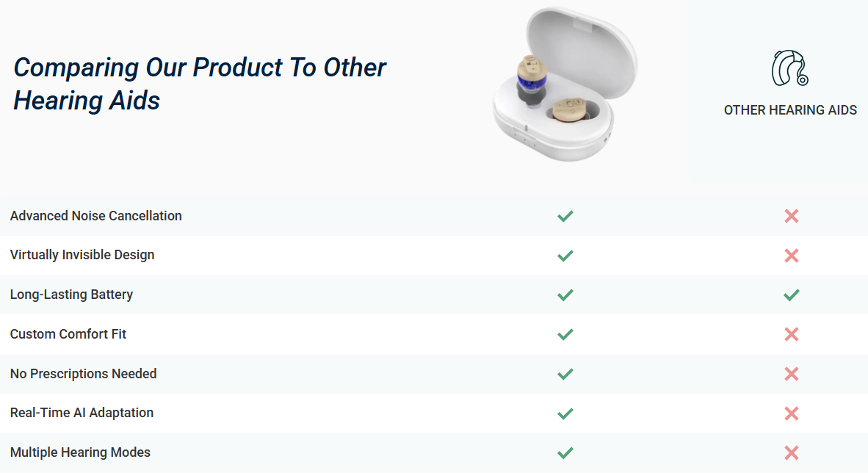Click the green checkmark for Real-Time AI Adaptation
The height and width of the screenshot is (473, 868).
click(x=565, y=413)
